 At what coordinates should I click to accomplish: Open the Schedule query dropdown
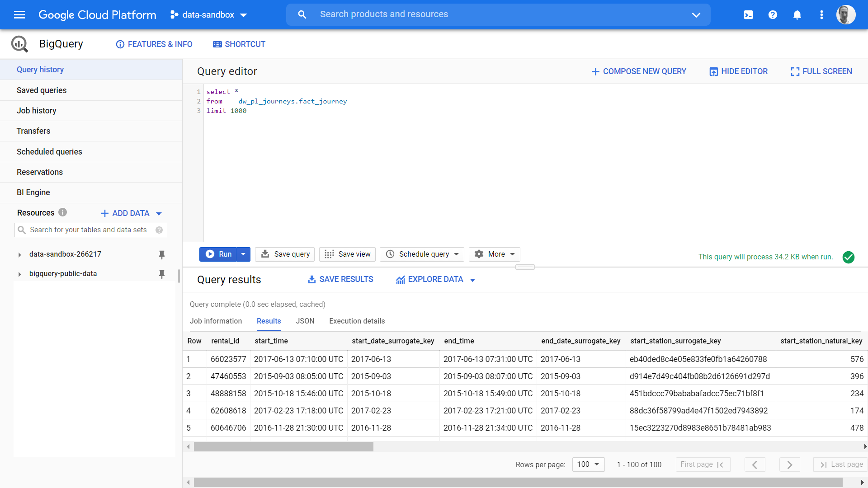(422, 254)
